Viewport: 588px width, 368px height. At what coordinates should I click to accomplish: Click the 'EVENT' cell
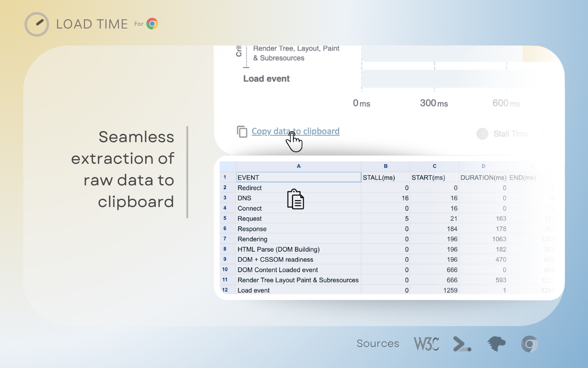299,177
